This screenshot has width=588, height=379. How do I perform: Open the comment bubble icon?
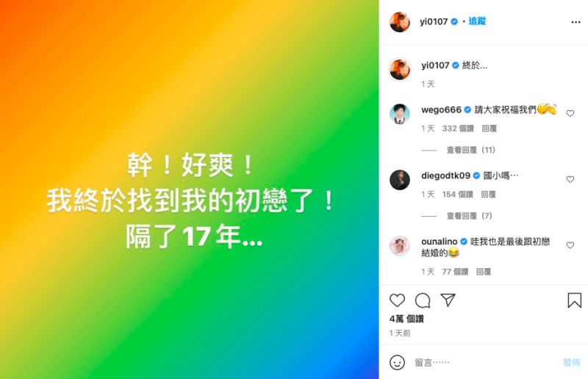(x=423, y=300)
